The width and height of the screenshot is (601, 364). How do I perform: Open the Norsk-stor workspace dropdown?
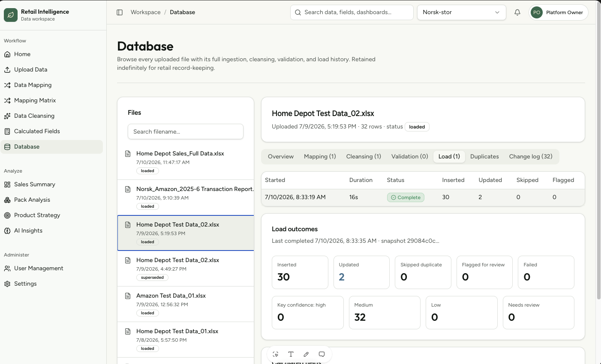pyautogui.click(x=461, y=12)
